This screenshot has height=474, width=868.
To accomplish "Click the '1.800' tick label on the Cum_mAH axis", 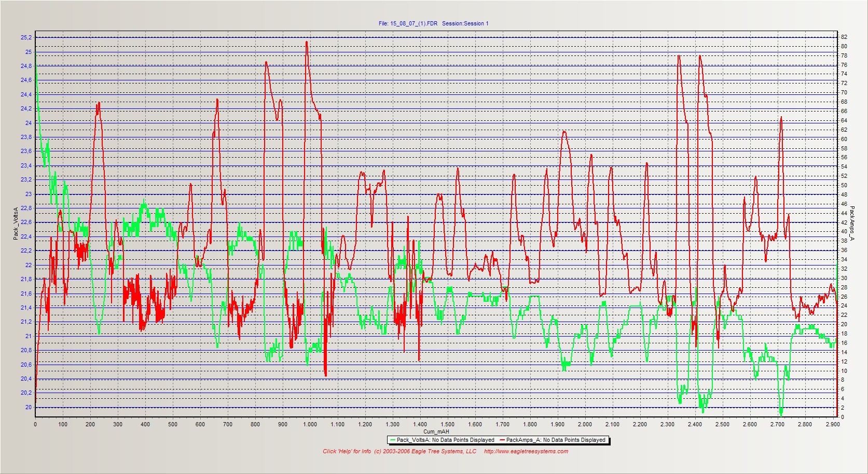I will (530, 424).
